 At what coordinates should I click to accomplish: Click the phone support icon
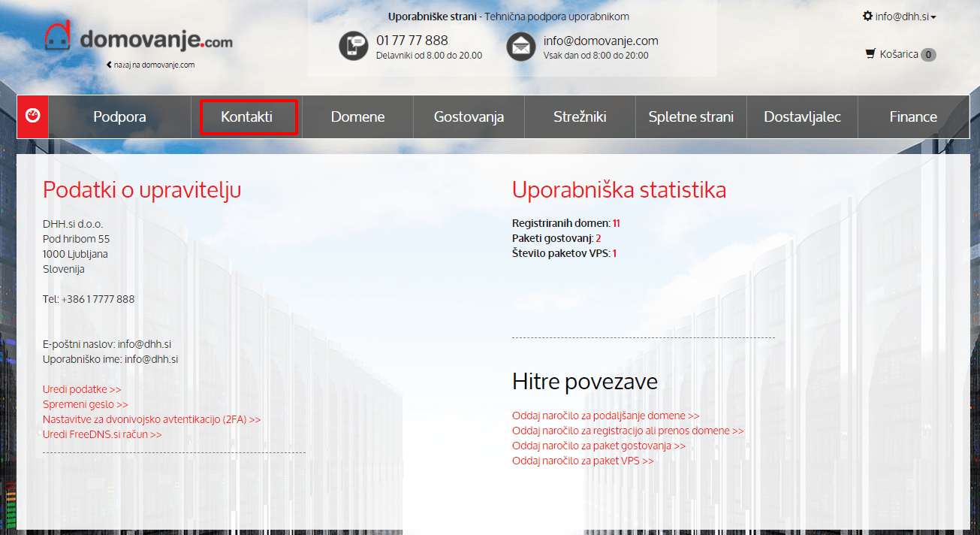(353, 46)
